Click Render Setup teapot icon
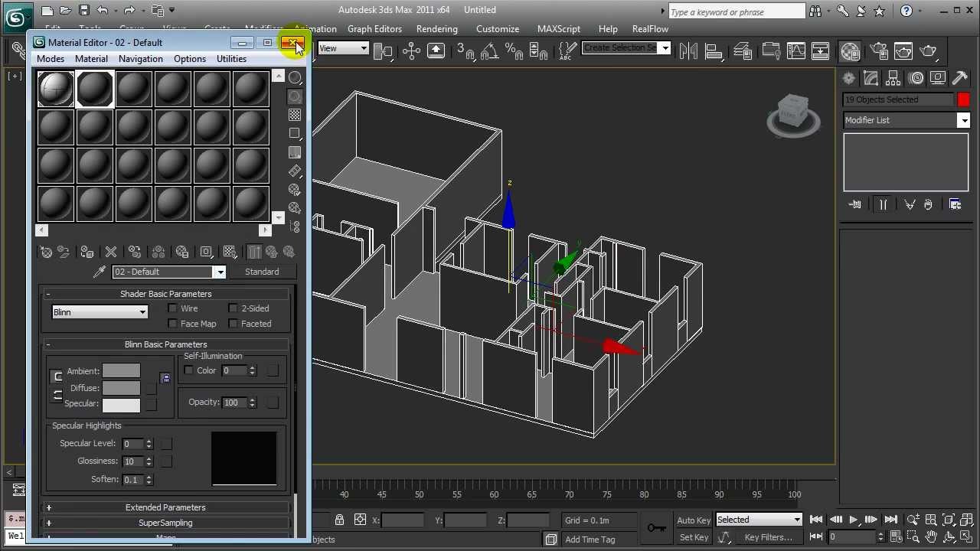 coord(880,51)
